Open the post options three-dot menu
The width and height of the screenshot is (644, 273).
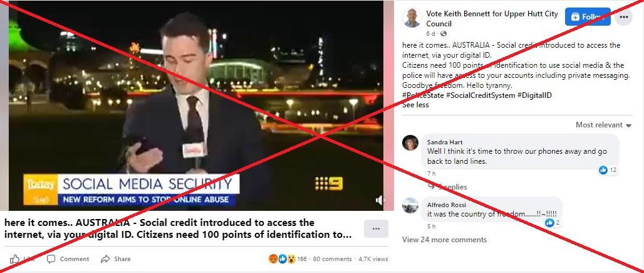pyautogui.click(x=624, y=17)
